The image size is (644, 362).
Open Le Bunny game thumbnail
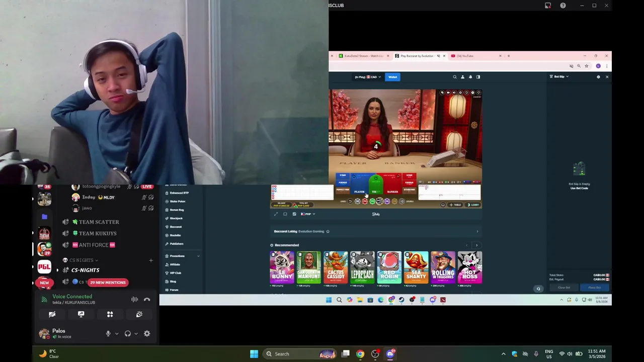(x=282, y=267)
